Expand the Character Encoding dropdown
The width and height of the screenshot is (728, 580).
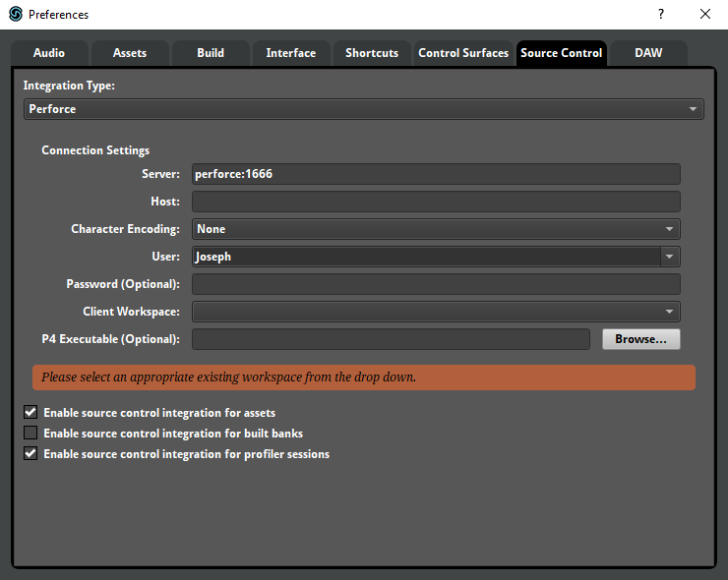435,229
